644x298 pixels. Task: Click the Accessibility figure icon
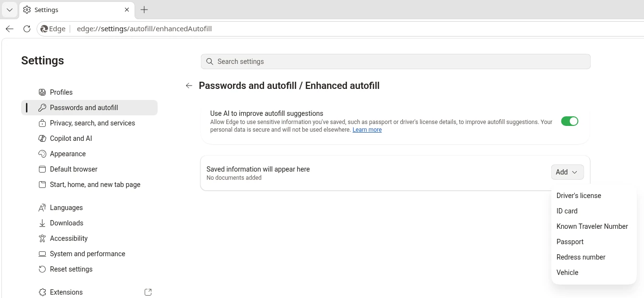[x=42, y=238]
